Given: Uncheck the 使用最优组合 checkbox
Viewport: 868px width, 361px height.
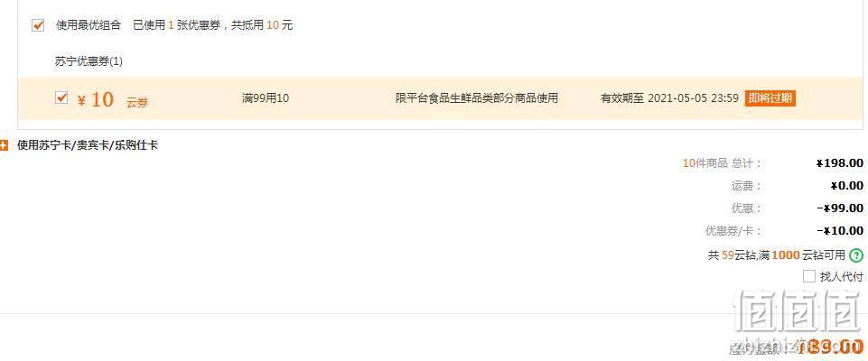Looking at the screenshot, I should point(38,25).
